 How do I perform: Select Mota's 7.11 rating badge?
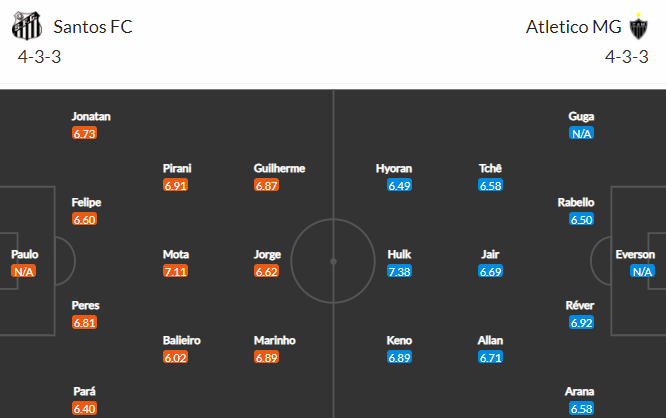[x=175, y=271]
